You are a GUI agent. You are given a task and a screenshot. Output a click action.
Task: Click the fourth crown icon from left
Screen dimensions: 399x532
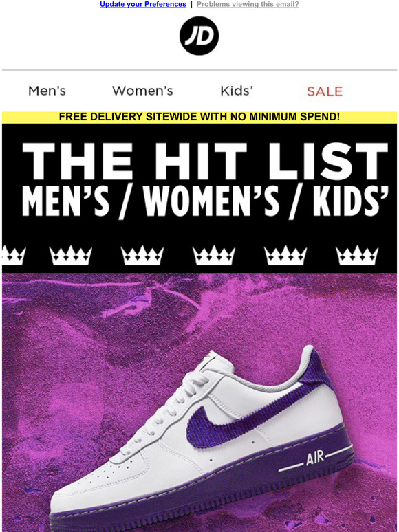pyautogui.click(x=214, y=255)
